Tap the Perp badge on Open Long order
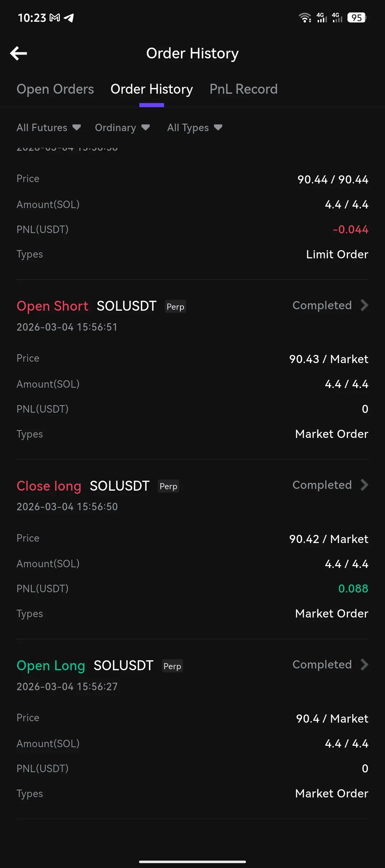The width and height of the screenshot is (385, 868). pyautogui.click(x=172, y=666)
